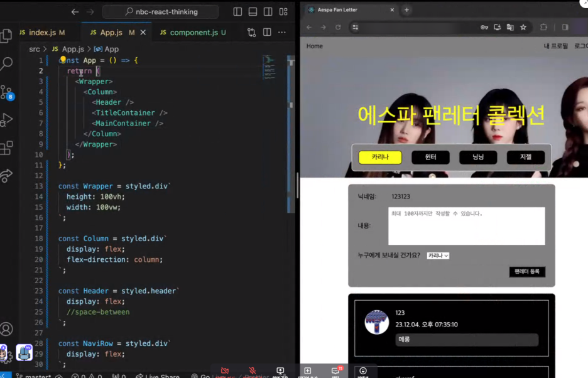Toggle the secondary sidebar layout icon

268,12
